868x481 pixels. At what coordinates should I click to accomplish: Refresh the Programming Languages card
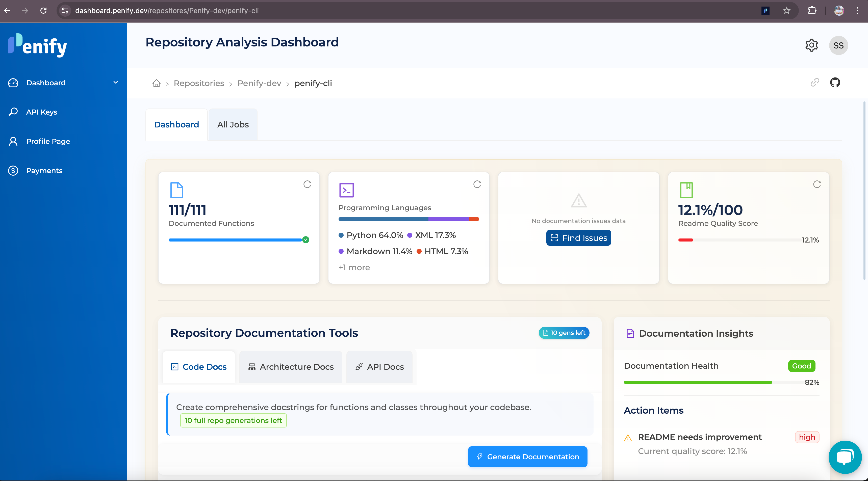[x=477, y=184]
